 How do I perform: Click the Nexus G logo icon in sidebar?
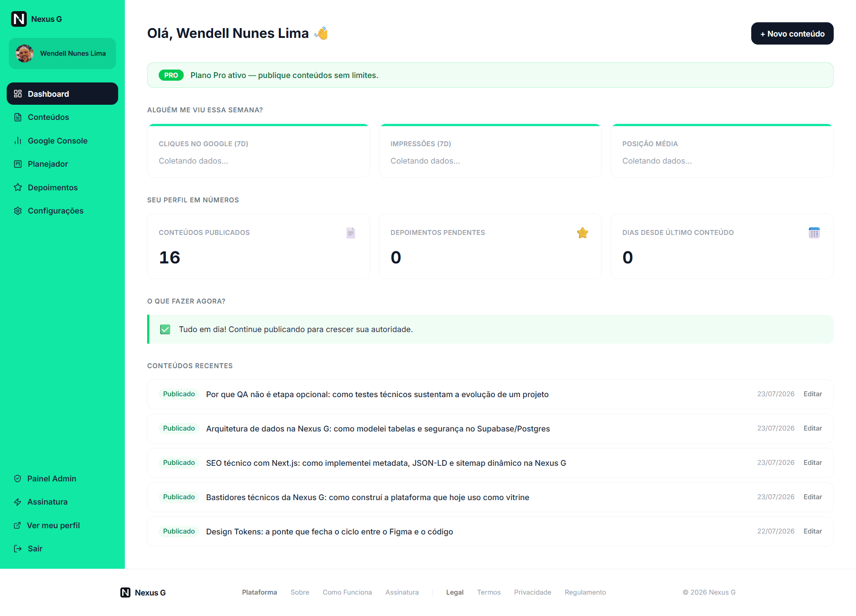click(19, 19)
